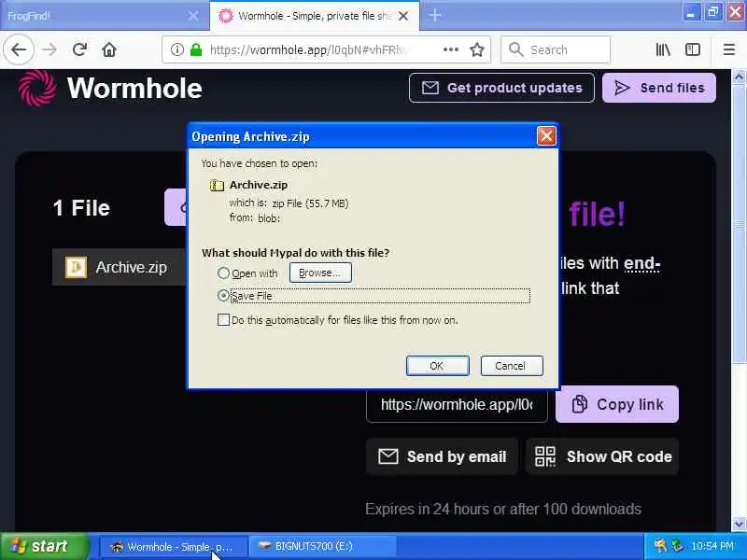Close the FrogFind! tab
This screenshot has height=560, width=747.
click(193, 16)
